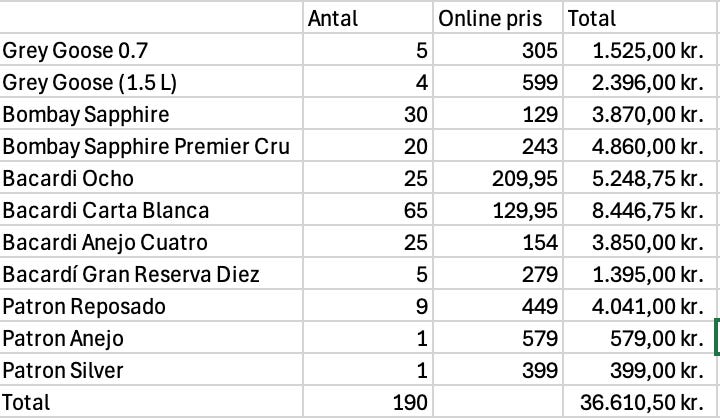
Task: Click the total quantity 190 cell
Action: tap(367, 402)
